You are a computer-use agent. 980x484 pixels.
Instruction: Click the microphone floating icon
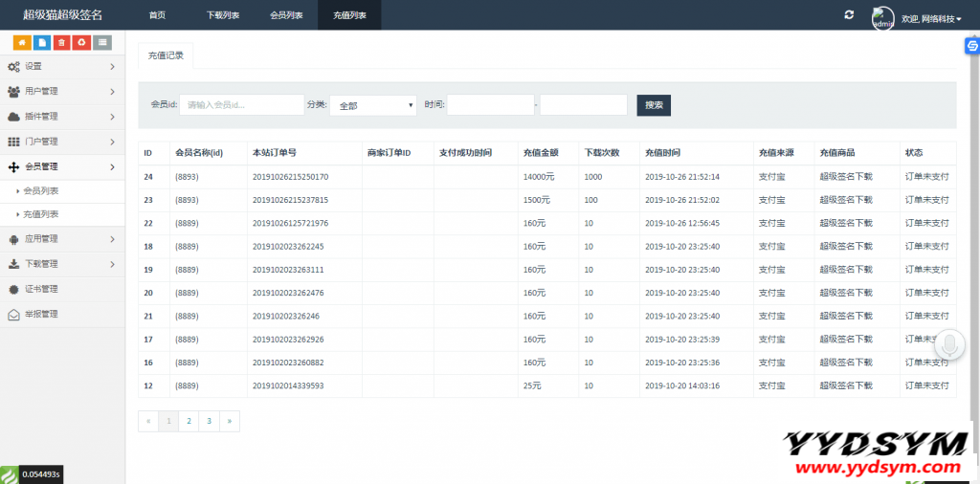(x=950, y=345)
